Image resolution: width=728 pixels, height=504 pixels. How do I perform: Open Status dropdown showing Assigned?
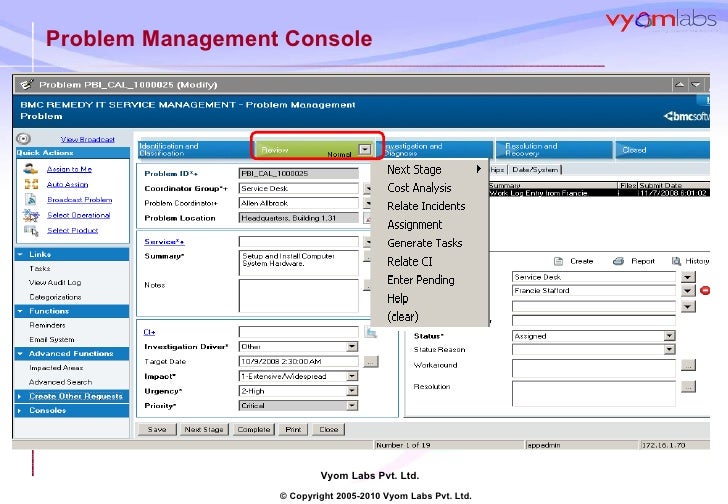click(x=669, y=336)
